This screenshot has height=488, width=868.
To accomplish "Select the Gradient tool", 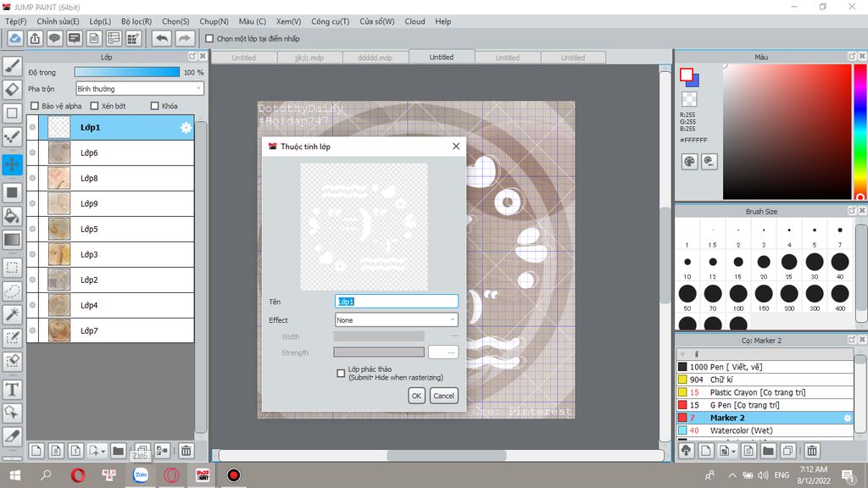I will tap(12, 240).
